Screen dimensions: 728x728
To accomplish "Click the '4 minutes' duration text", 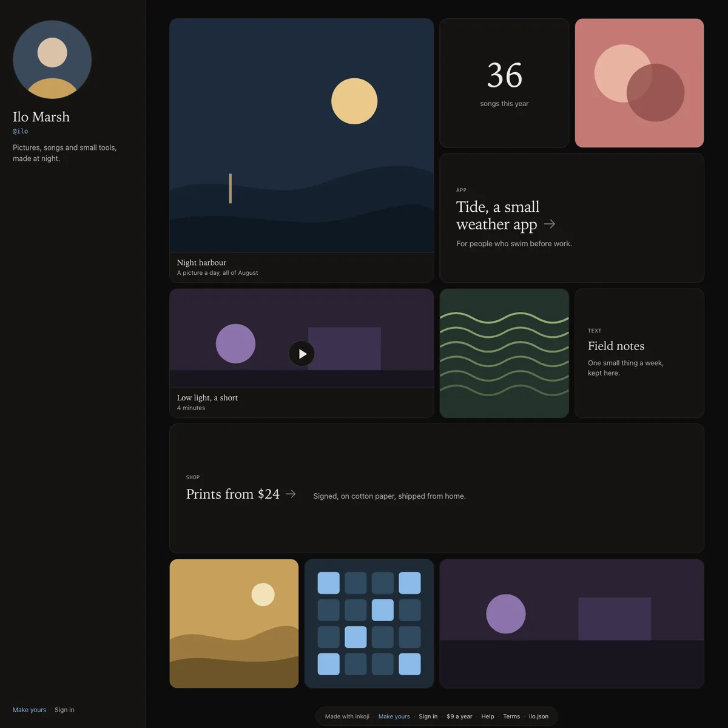I will pyautogui.click(x=191, y=408).
